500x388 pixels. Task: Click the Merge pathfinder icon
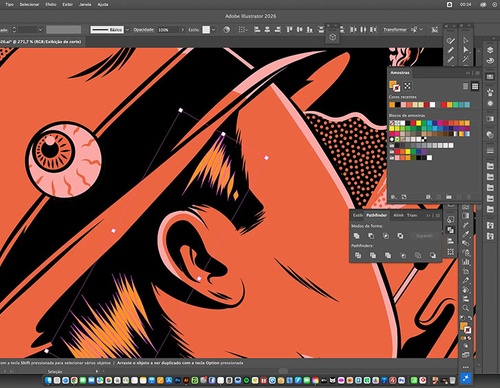tap(388, 255)
